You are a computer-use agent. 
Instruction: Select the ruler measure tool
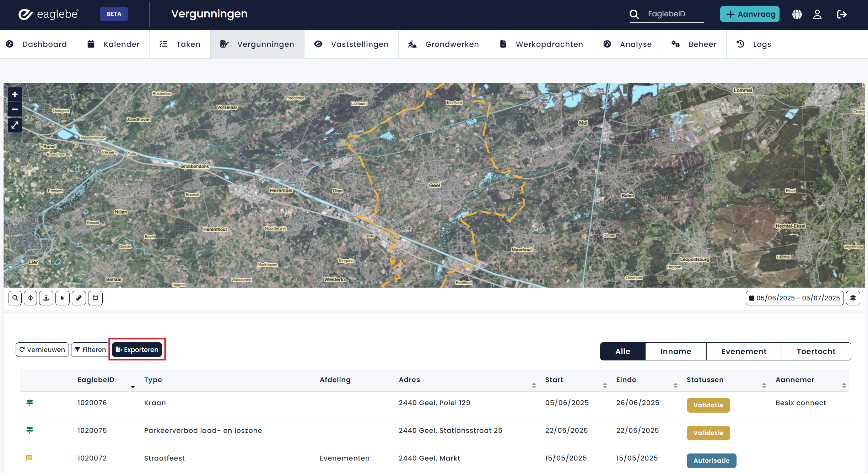click(79, 298)
